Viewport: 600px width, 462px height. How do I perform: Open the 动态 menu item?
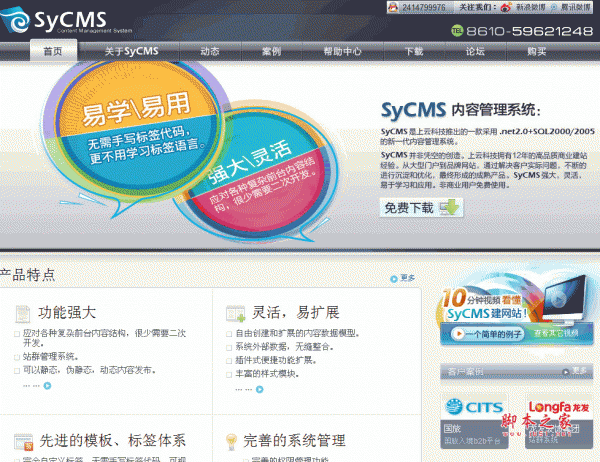210,51
